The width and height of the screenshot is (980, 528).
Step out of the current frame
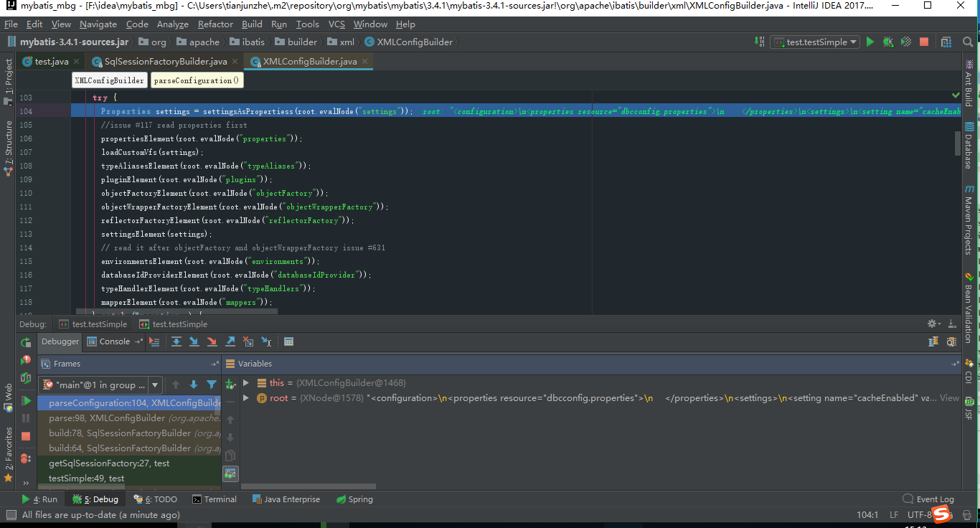229,341
